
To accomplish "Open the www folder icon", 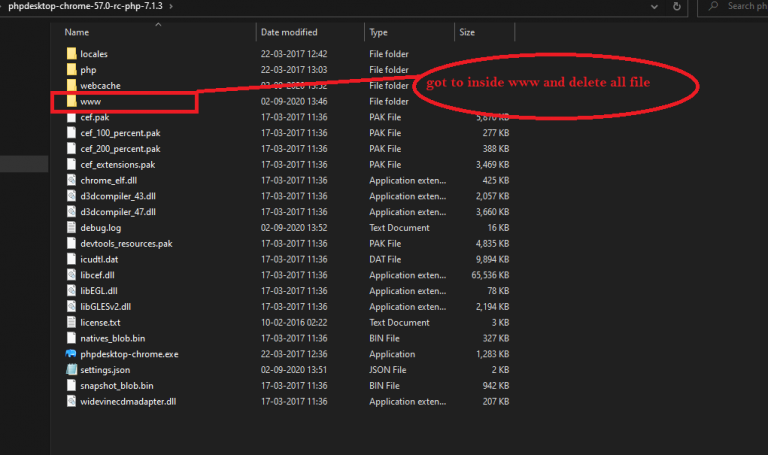I will (x=71, y=101).
